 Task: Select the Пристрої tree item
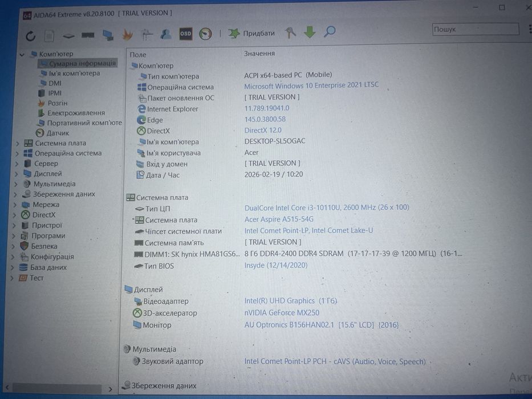[x=42, y=225]
